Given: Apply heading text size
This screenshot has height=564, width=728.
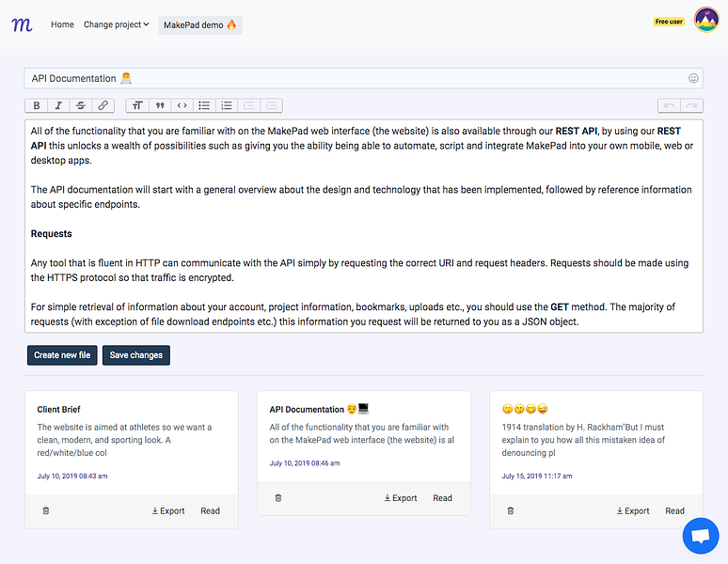Looking at the screenshot, I should [x=137, y=105].
